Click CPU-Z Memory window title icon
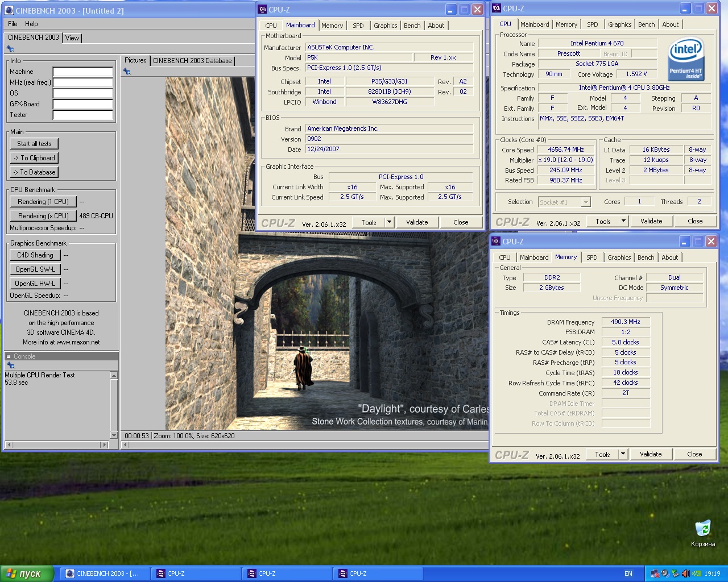728x582 pixels. (496, 241)
